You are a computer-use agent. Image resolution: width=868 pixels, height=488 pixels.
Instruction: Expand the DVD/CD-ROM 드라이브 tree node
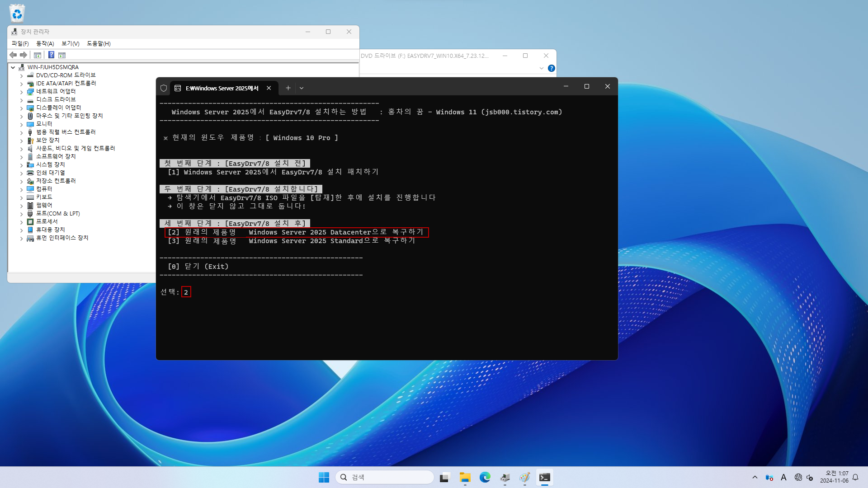click(x=21, y=75)
